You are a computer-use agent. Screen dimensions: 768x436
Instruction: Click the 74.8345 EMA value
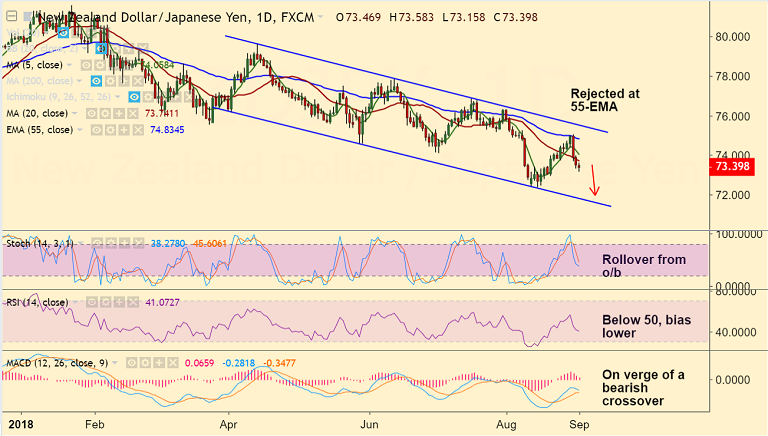coord(167,130)
